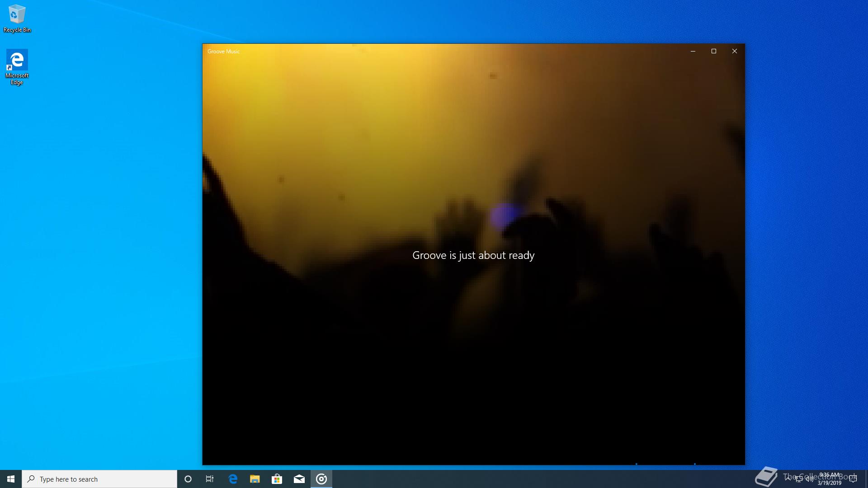Minimize the Groove Music window
Viewport: 868px width, 488px height.
(x=693, y=51)
